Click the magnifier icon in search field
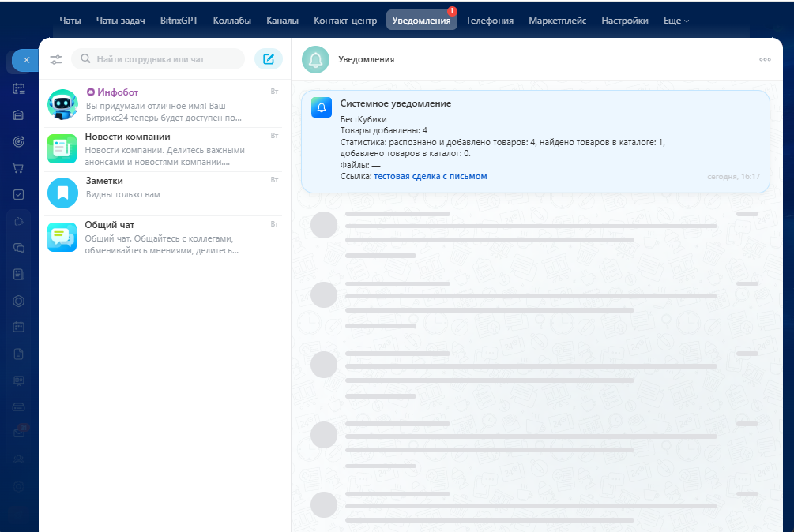Image resolution: width=794 pixels, height=532 pixels. (85, 58)
